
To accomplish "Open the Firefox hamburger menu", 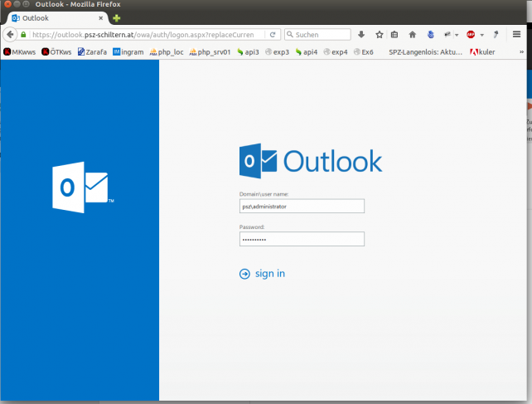I will (516, 35).
